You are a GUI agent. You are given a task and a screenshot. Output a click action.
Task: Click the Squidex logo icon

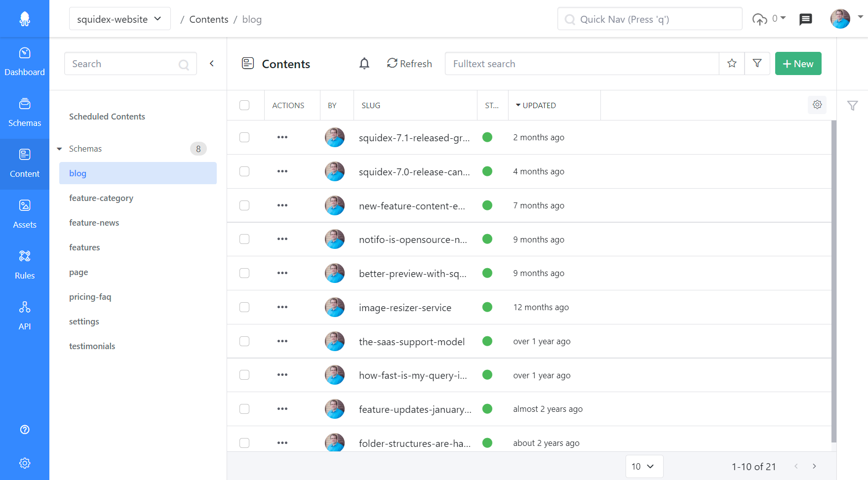(x=25, y=19)
